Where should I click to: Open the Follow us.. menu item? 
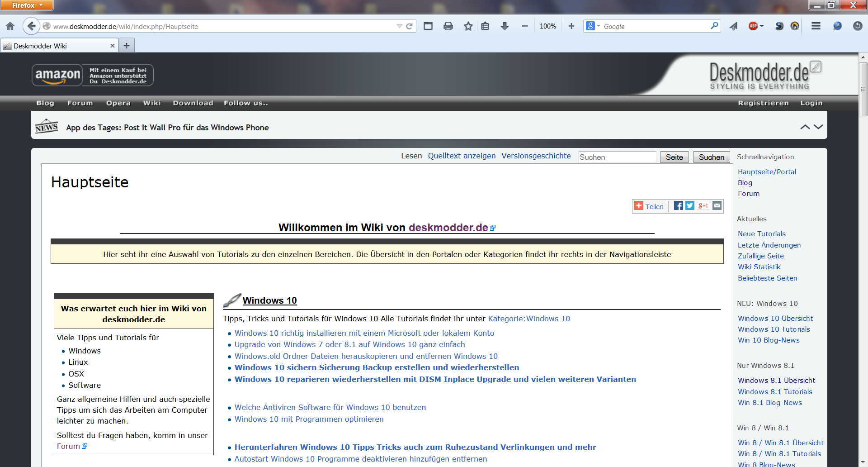(246, 103)
